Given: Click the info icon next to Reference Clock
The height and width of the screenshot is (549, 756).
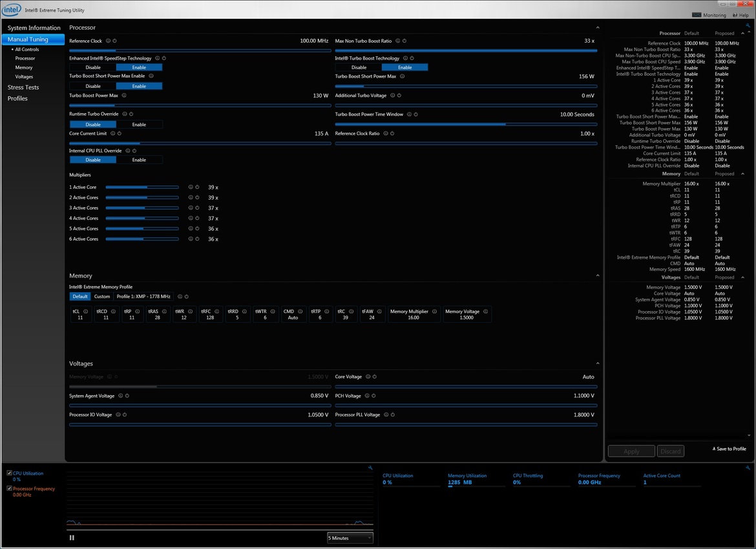Looking at the screenshot, I should (108, 41).
